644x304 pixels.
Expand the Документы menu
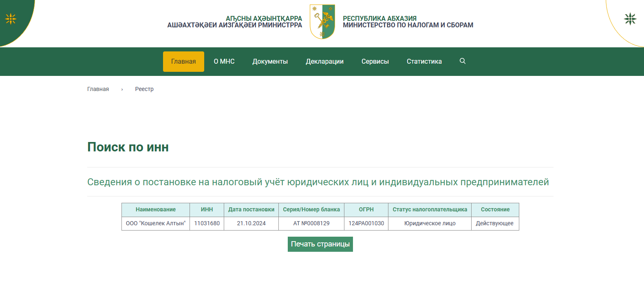pos(270,62)
